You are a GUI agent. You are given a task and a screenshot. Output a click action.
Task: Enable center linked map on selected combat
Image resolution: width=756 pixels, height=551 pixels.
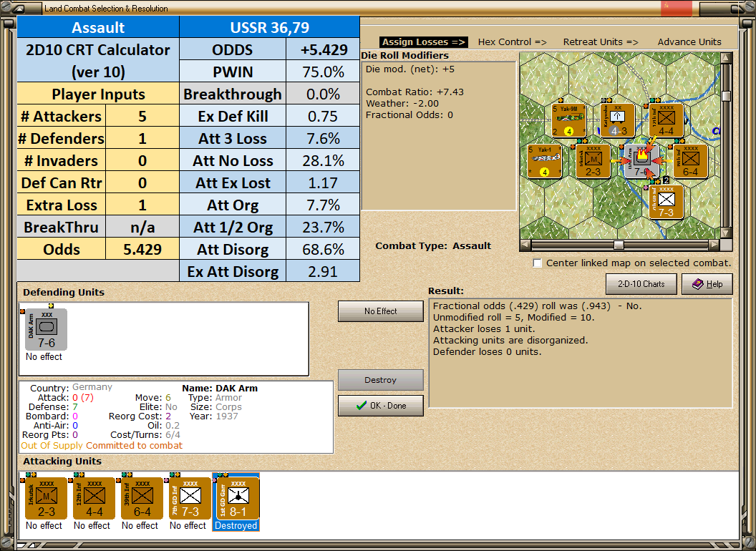537,263
